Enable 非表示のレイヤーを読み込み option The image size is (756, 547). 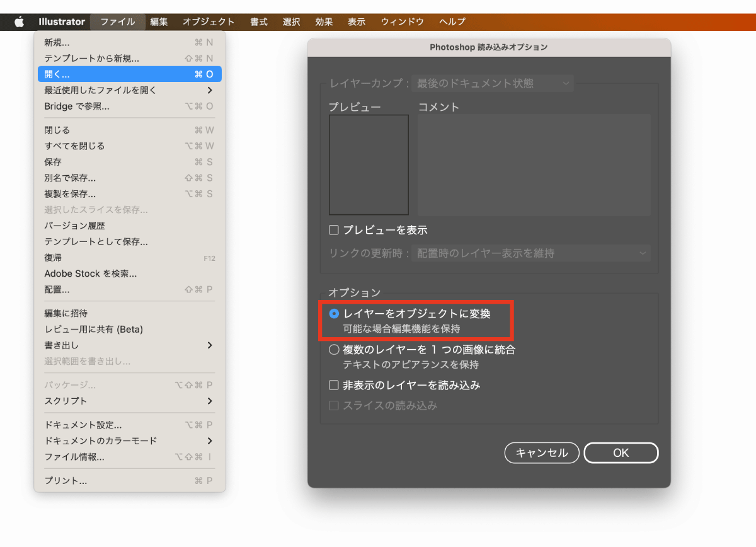pyautogui.click(x=333, y=384)
